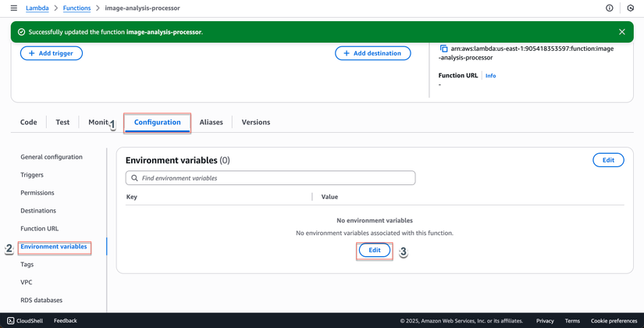644x328 pixels.
Task: Open VPC in the sidebar
Action: [27, 283]
